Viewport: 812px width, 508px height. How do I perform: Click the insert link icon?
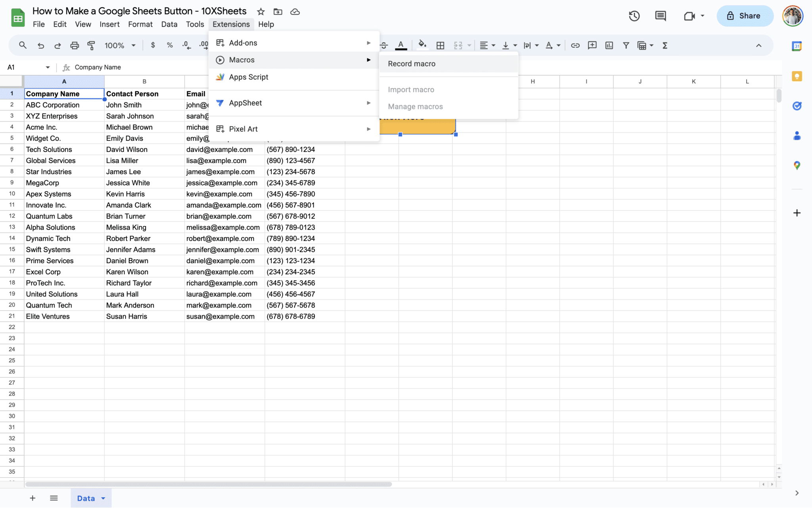pos(575,45)
